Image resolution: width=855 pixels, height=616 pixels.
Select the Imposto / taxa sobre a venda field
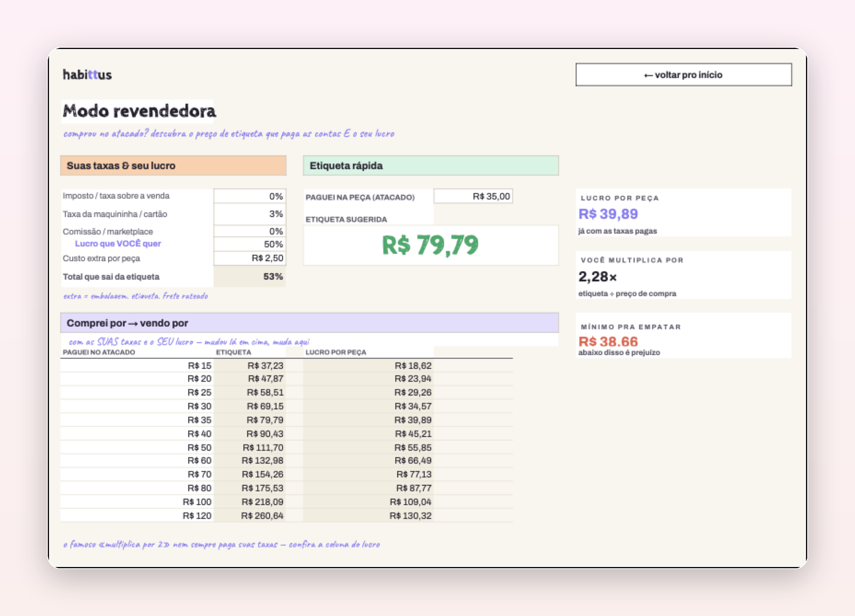pyautogui.click(x=250, y=196)
